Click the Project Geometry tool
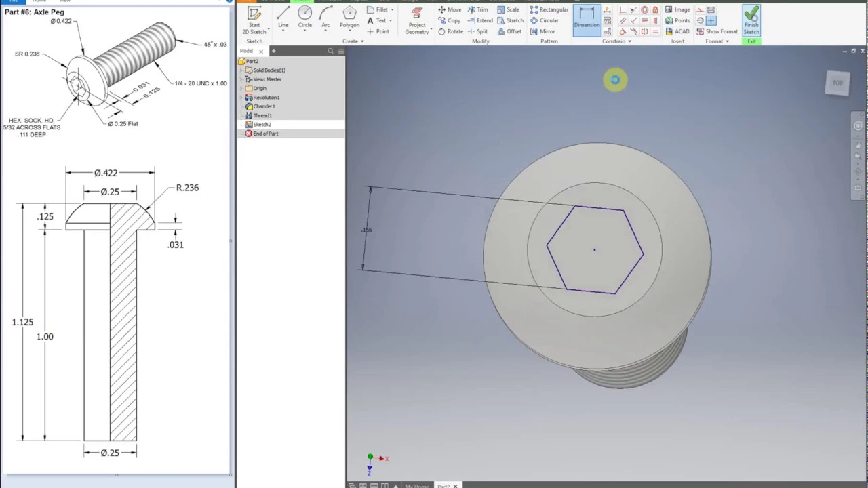 point(417,20)
